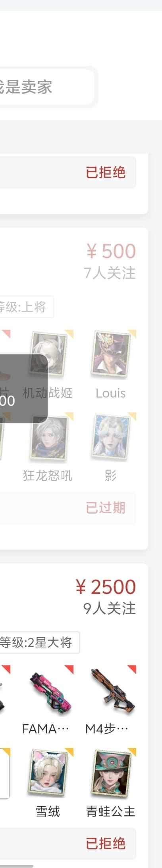This screenshot has height=868, width=162.
Task: Open the ¥500 listing price
Action: (111, 251)
